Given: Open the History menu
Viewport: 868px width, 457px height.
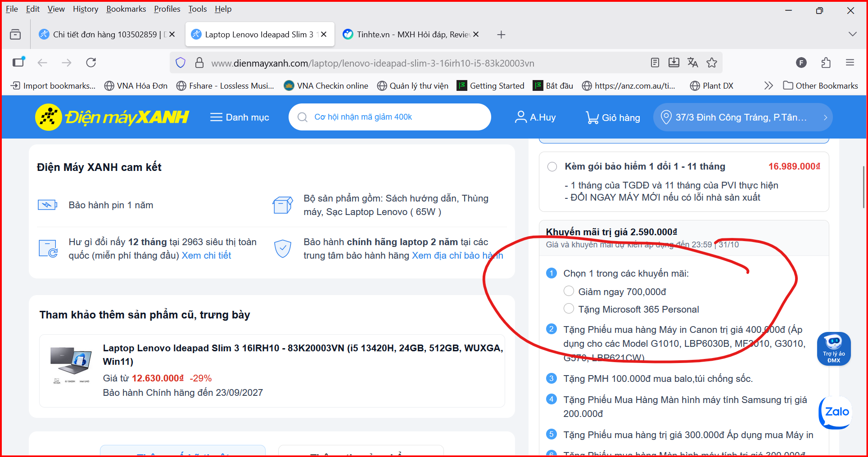Looking at the screenshot, I should 86,9.
